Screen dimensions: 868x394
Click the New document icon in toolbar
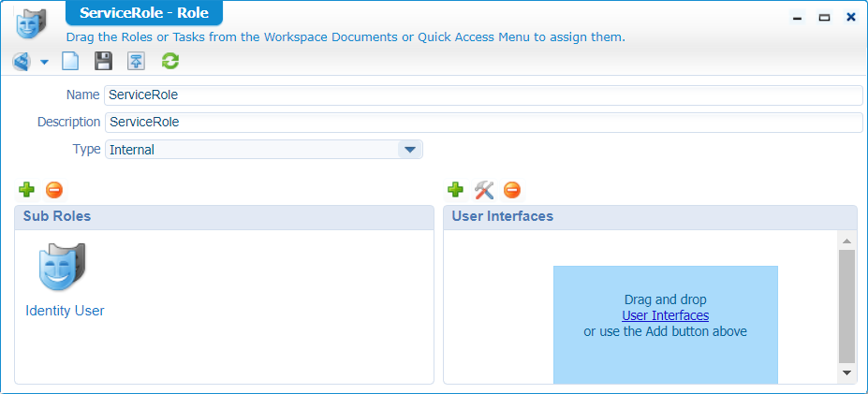(x=70, y=62)
